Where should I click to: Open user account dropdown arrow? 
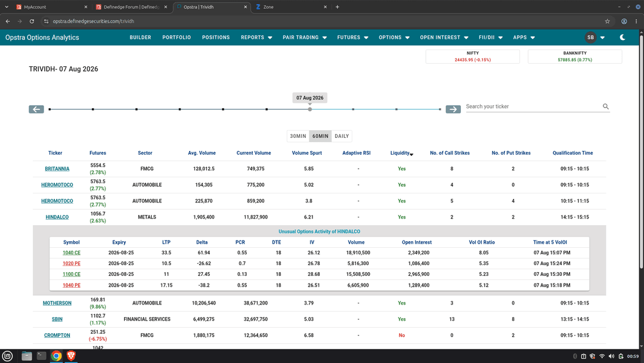tap(602, 38)
